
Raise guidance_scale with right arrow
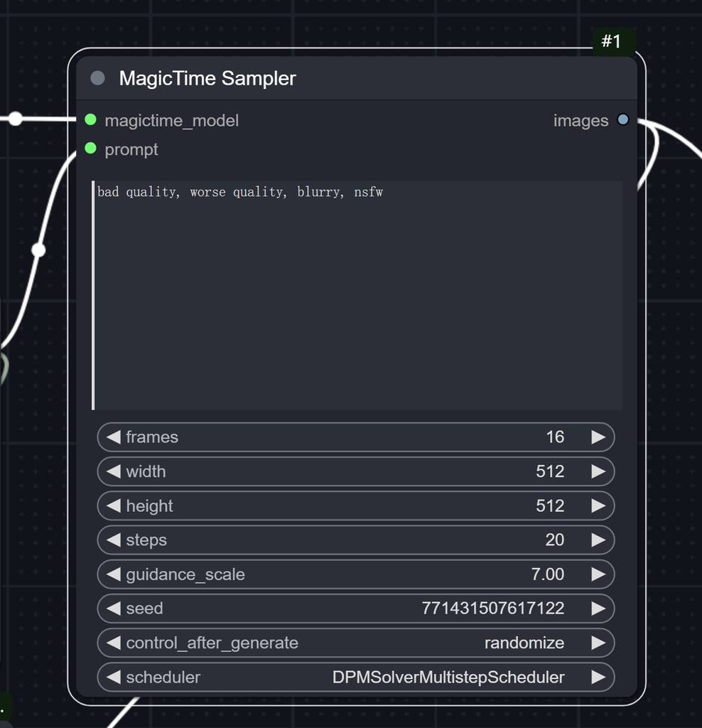coord(598,574)
